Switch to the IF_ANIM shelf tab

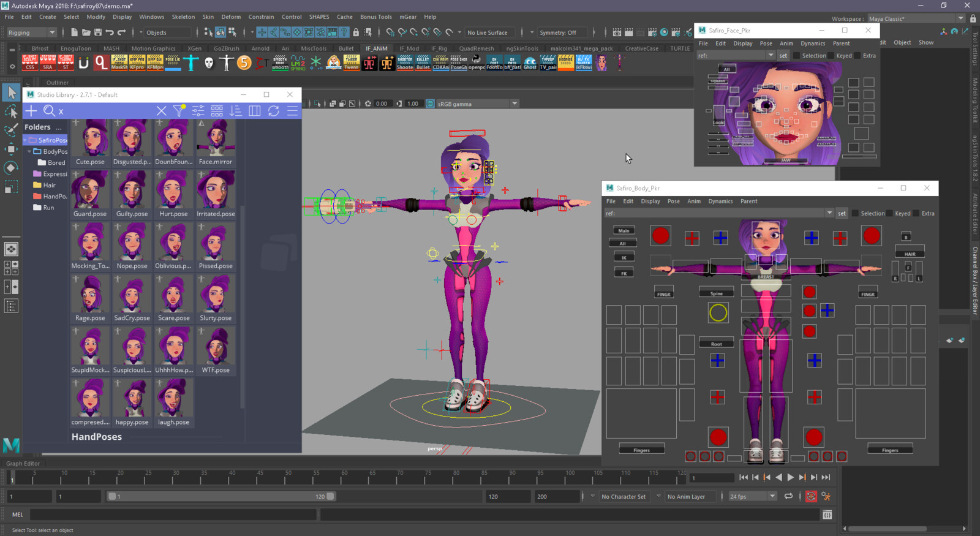coord(377,48)
